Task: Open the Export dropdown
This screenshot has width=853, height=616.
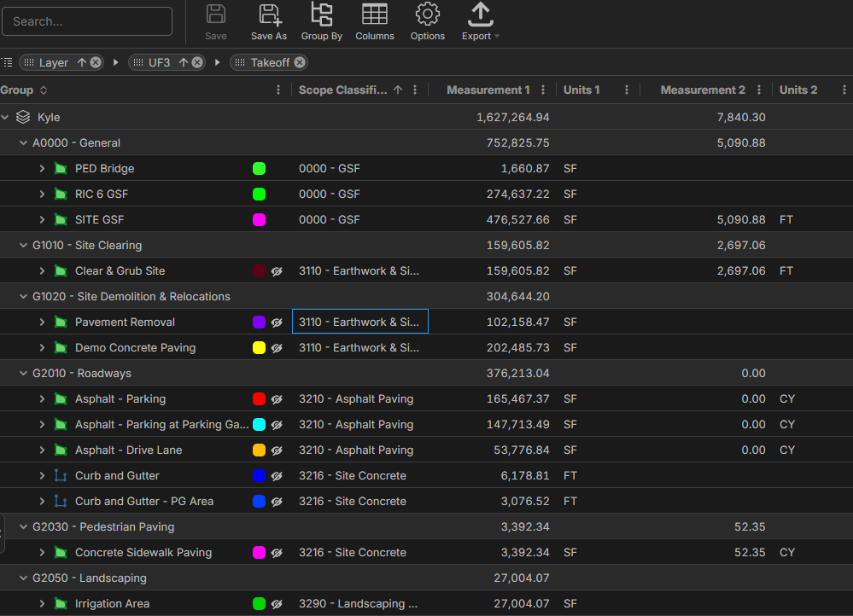Action: pyautogui.click(x=481, y=21)
